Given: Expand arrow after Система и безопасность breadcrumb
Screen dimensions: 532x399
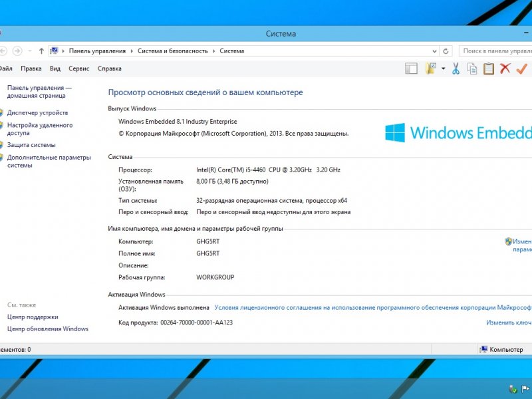Looking at the screenshot, I should pyautogui.click(x=213, y=51).
